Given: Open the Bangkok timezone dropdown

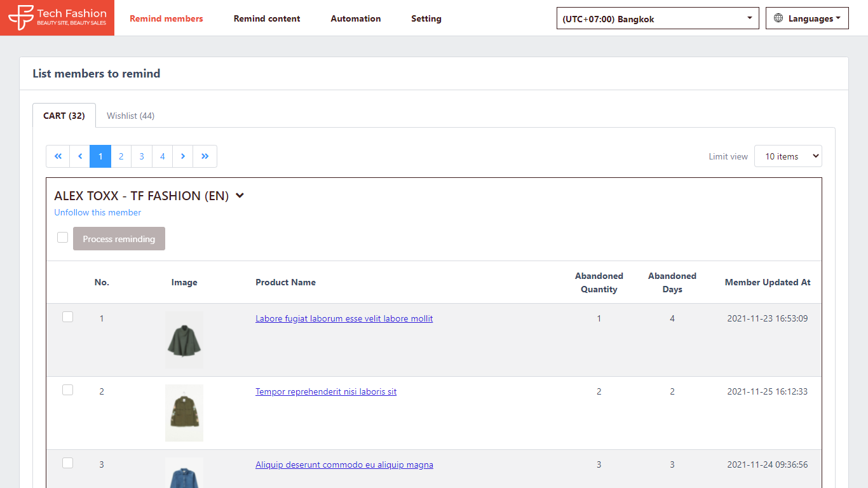Looking at the screenshot, I should point(657,18).
